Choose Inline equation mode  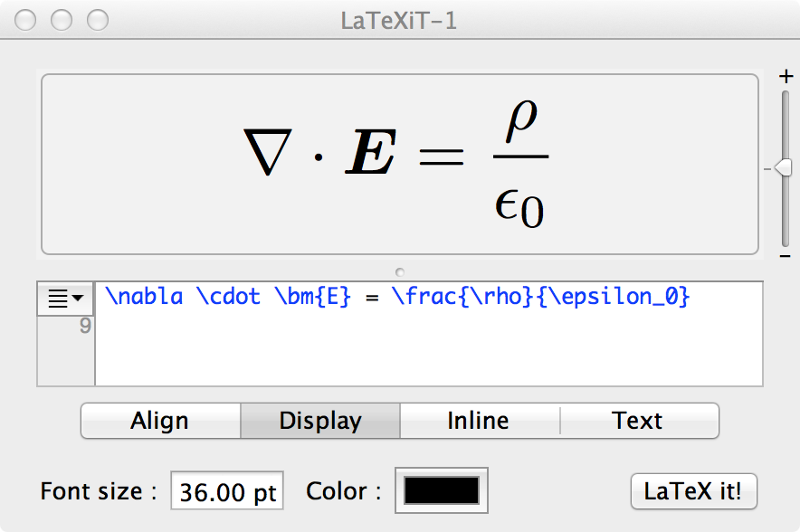pyautogui.click(x=479, y=421)
